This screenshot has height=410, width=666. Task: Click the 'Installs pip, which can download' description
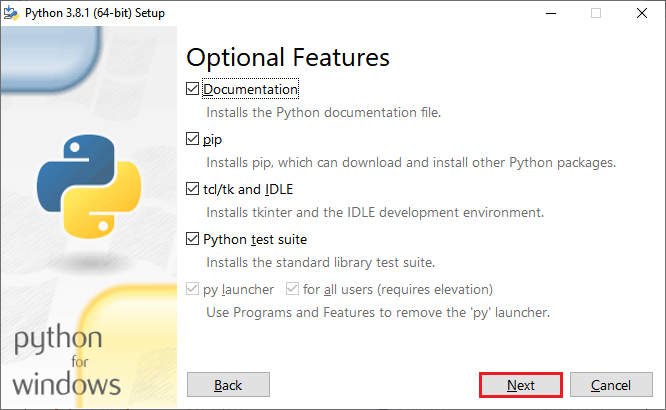[410, 162]
